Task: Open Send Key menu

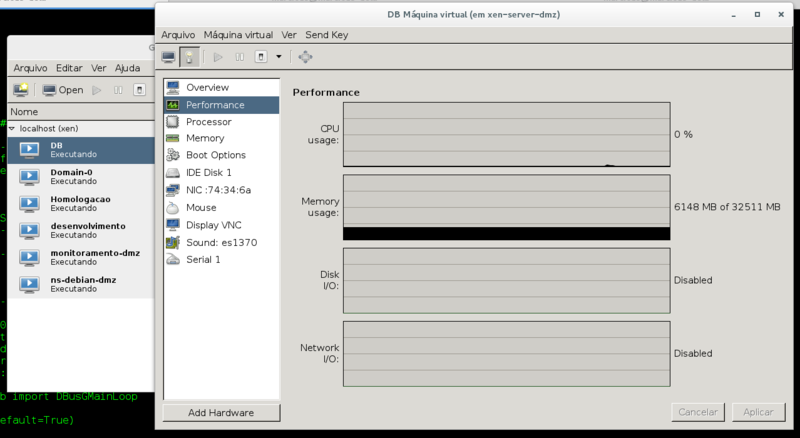Action: [x=327, y=35]
